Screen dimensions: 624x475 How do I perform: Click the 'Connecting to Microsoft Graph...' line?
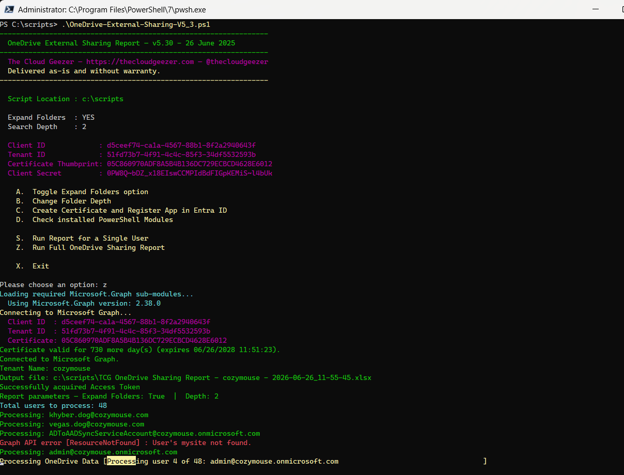coord(66,313)
